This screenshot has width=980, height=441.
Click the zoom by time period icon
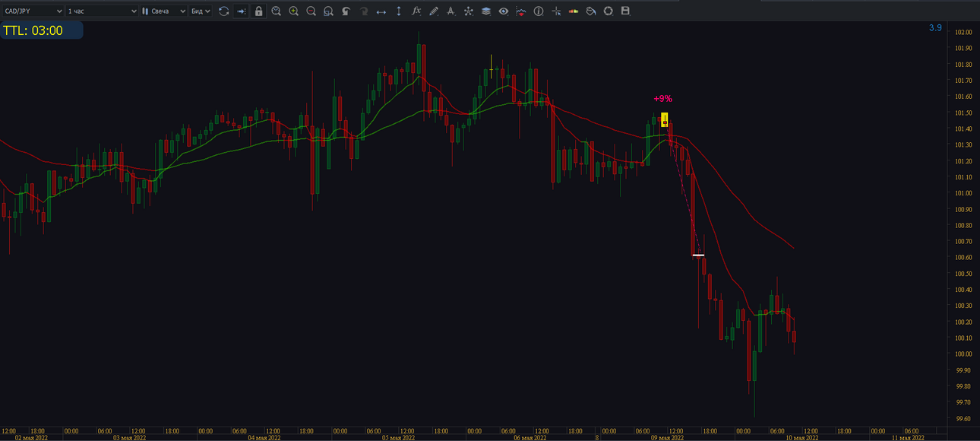click(276, 11)
